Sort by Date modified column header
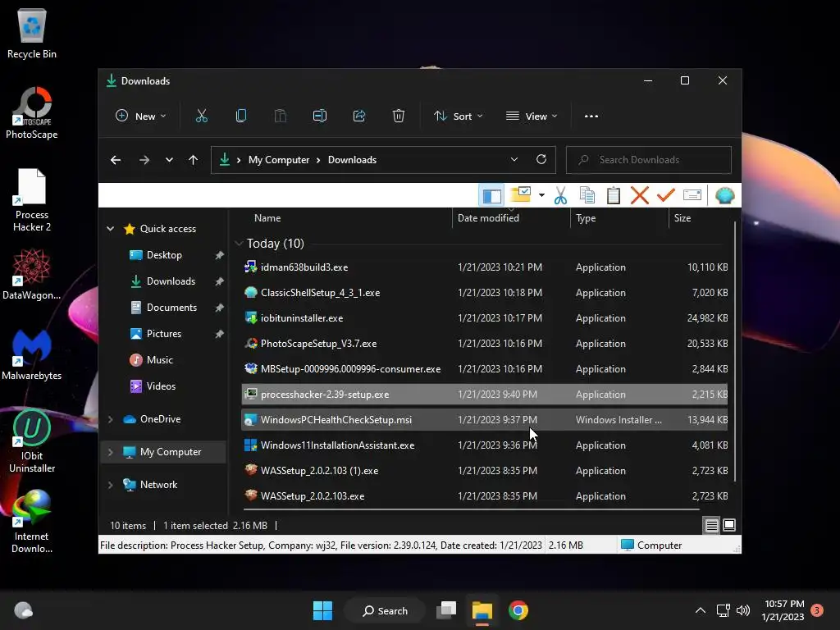Screen dimensions: 840x630 tap(488, 218)
